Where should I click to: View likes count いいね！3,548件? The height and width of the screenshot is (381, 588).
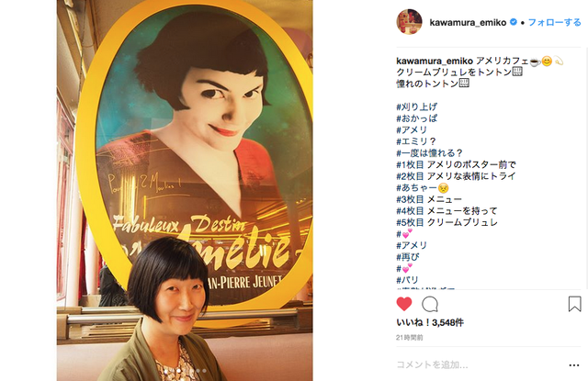(430, 322)
